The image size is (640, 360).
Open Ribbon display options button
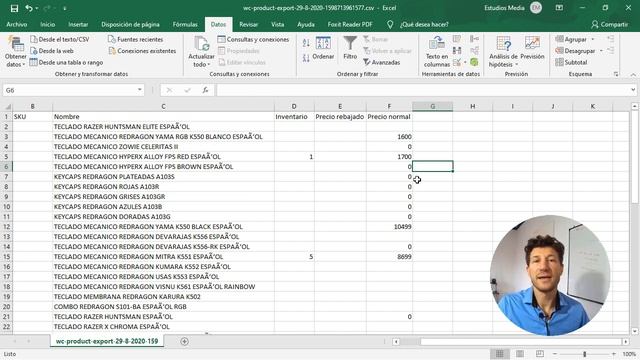click(x=559, y=8)
